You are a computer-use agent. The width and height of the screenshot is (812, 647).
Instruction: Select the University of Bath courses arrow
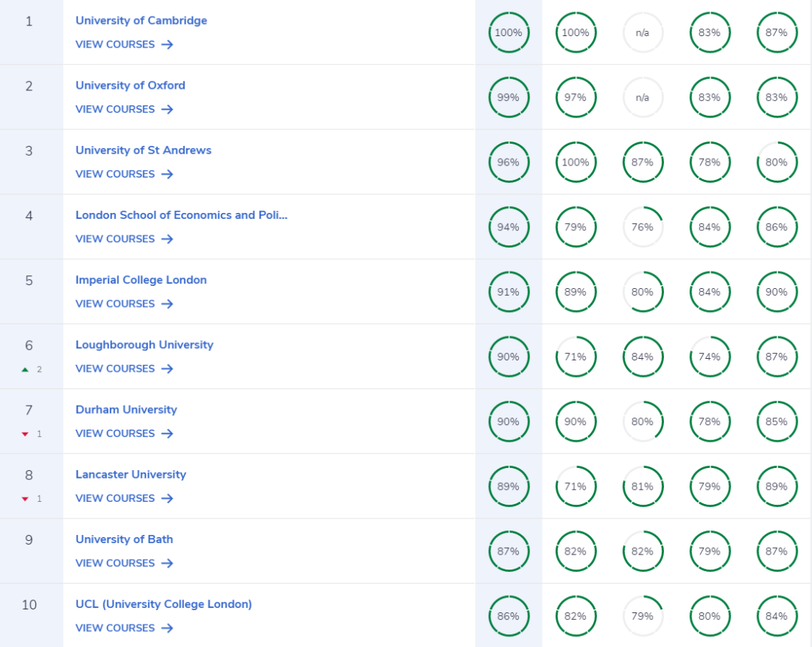pos(167,563)
